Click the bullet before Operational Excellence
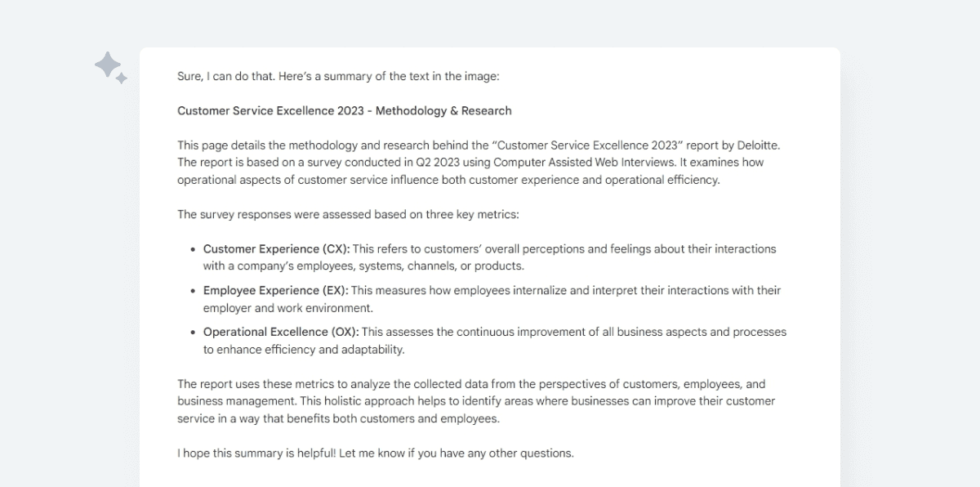This screenshot has height=487, width=980. [194, 333]
